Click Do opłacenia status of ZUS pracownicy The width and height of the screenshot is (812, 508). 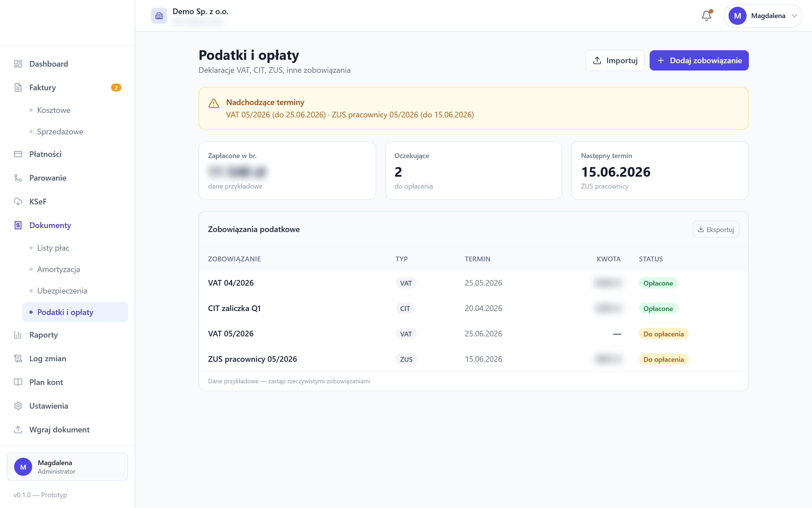coord(663,360)
